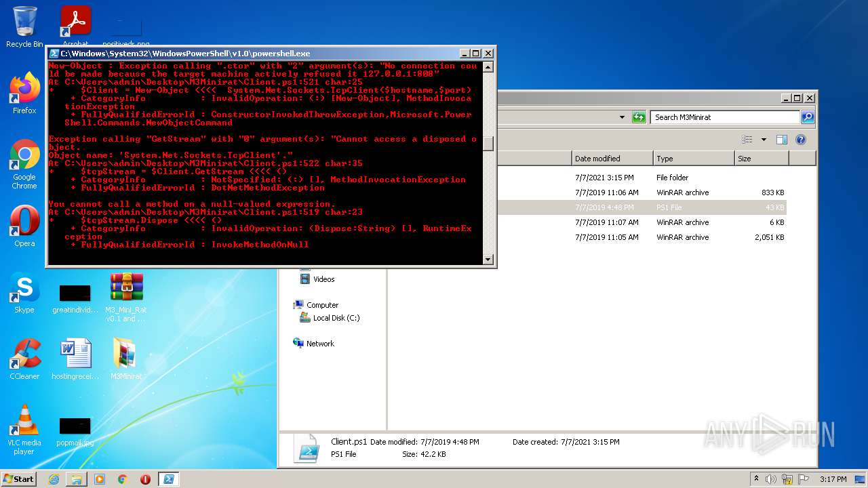
Task: Click the taskbar clock showing 3:17 PM
Action: click(x=833, y=479)
